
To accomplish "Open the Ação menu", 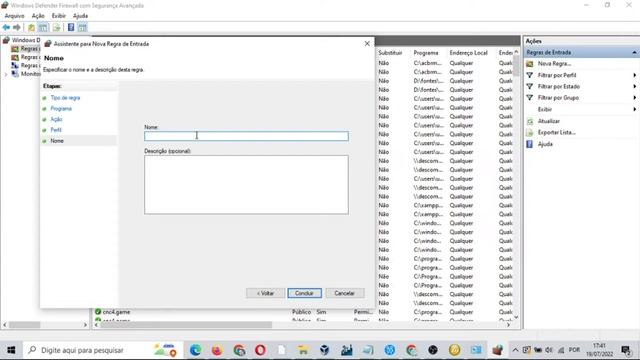I will pyautogui.click(x=38, y=16).
